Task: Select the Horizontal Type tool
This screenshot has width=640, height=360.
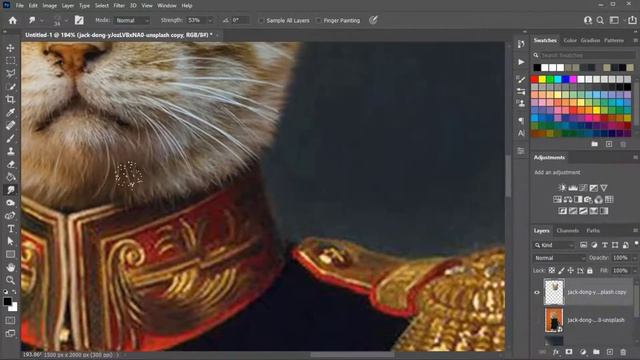Action: 10,229
